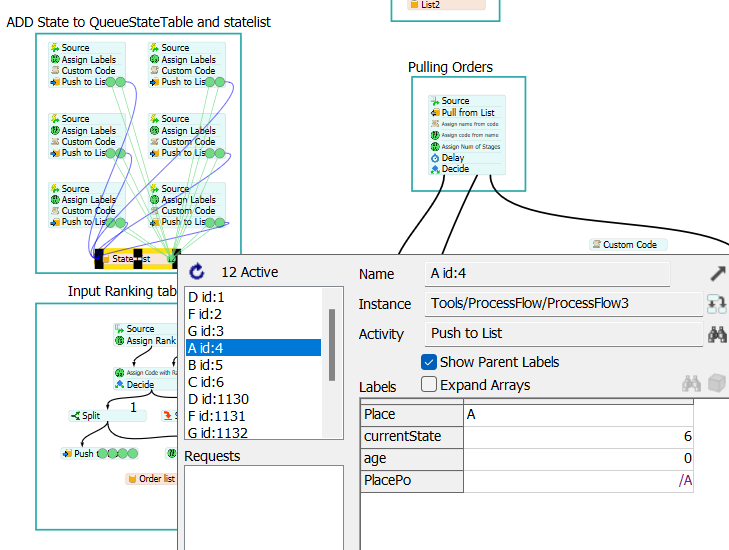Click the instance switch icon beside Instance
The width and height of the screenshot is (729, 550).
point(716,304)
